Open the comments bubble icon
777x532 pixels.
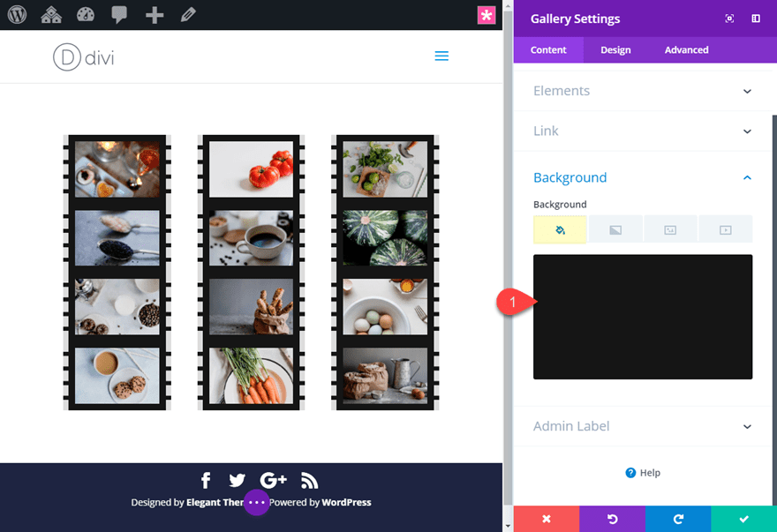[119, 15]
